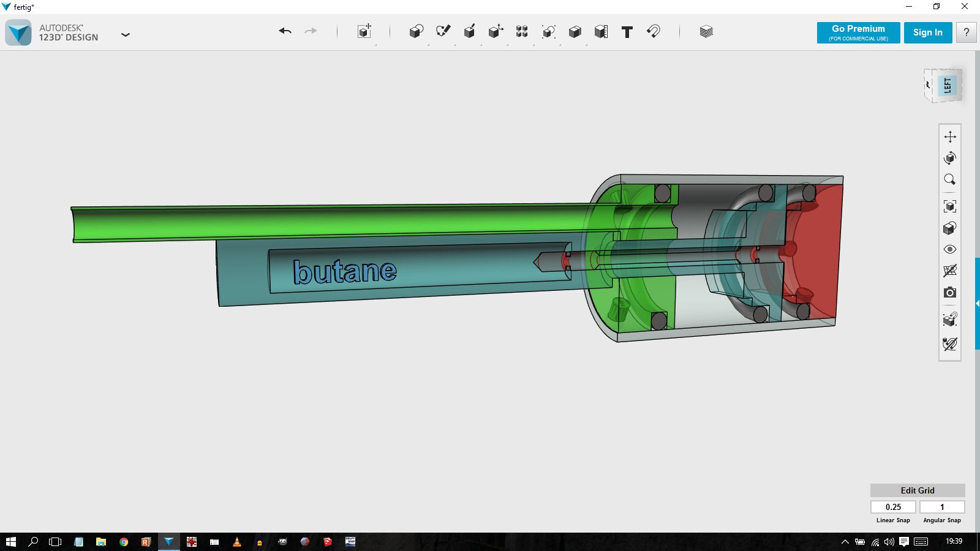Screen dimensions: 980x551
Task: Open the Materials tool
Action: pos(706,32)
